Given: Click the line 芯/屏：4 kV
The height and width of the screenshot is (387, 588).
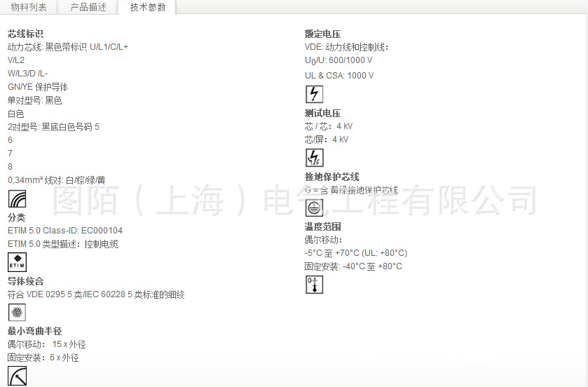Looking at the screenshot, I should tap(327, 140).
